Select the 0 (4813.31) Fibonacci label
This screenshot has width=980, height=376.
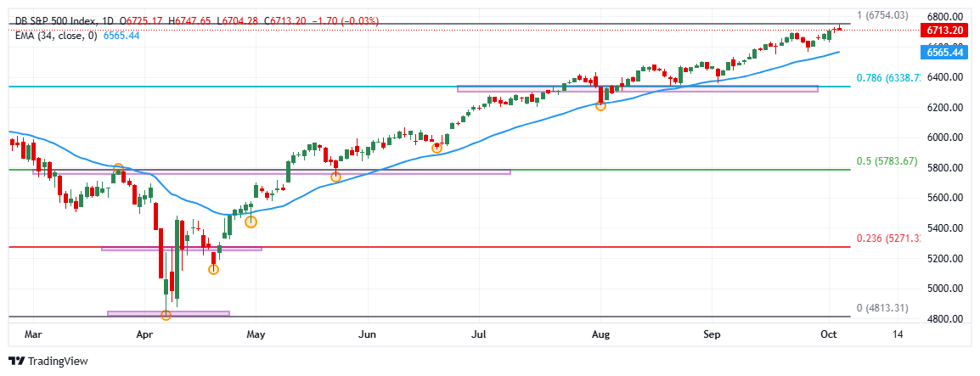[x=882, y=308]
